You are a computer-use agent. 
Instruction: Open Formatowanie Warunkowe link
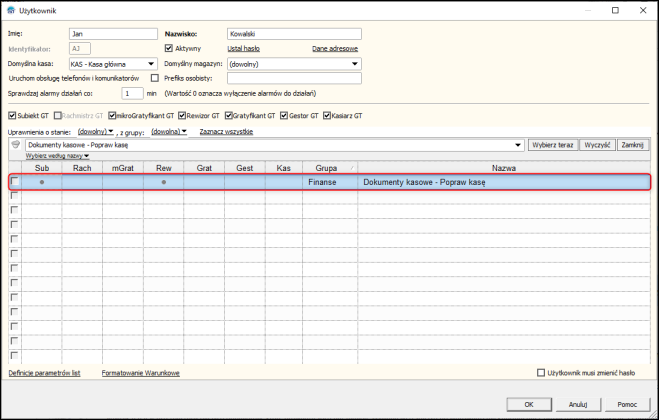[x=140, y=373]
